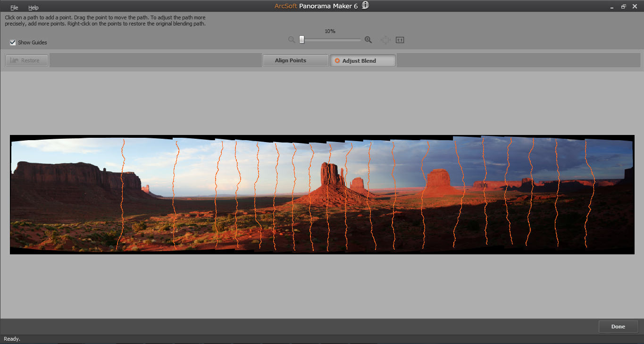Click the zoom in magnifier icon
The width and height of the screenshot is (644, 344).
click(x=368, y=40)
